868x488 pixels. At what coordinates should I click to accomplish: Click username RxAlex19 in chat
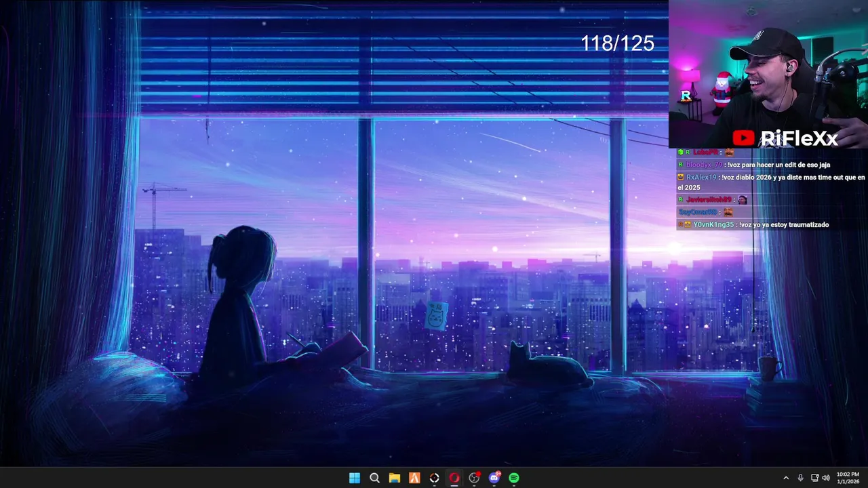tap(701, 178)
